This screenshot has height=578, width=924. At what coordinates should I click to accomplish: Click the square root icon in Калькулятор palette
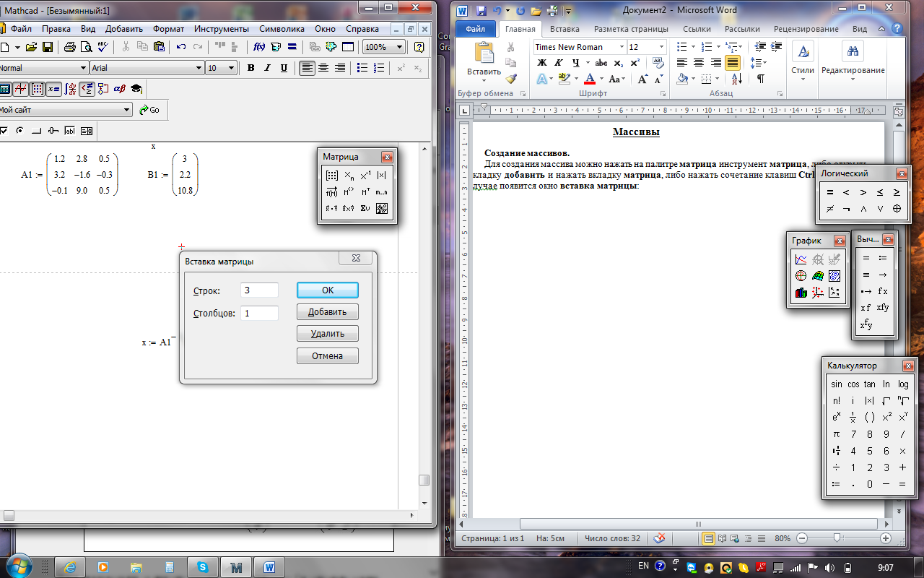tap(886, 401)
